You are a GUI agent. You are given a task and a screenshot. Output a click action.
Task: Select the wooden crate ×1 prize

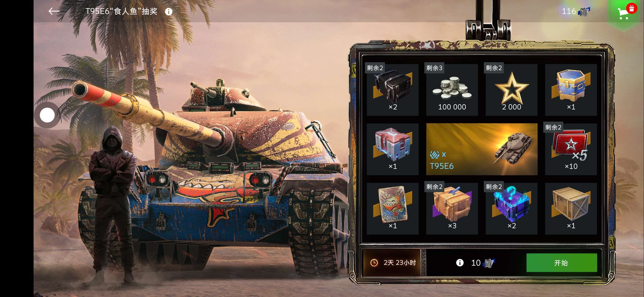(x=571, y=209)
